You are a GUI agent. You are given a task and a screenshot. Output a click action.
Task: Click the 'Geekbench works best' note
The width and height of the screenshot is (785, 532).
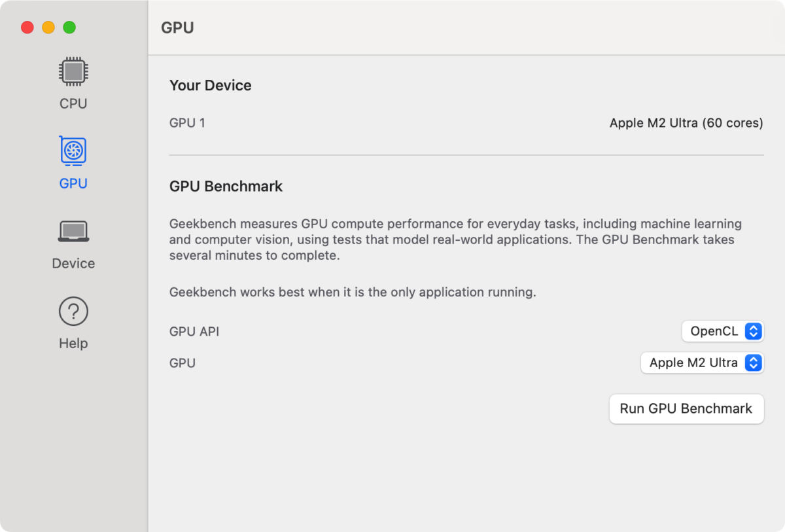pos(353,293)
